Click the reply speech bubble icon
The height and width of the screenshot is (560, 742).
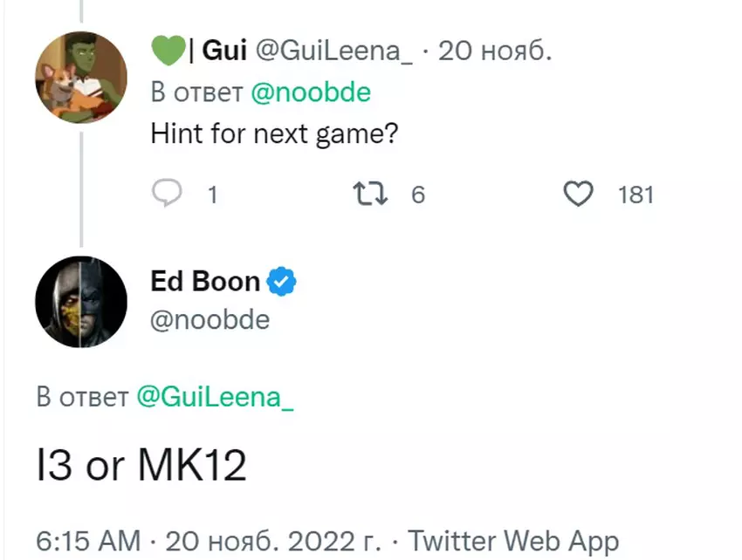pyautogui.click(x=167, y=193)
